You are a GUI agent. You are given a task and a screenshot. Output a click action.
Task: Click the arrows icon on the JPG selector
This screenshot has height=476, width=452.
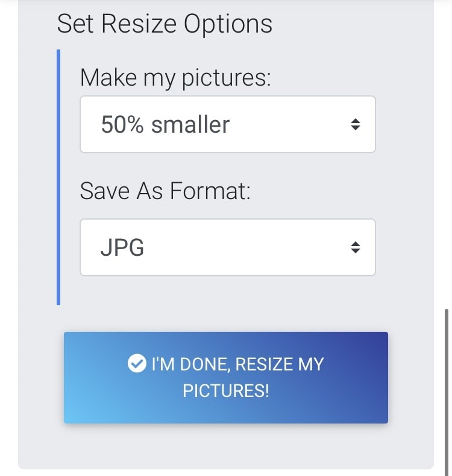tap(356, 247)
